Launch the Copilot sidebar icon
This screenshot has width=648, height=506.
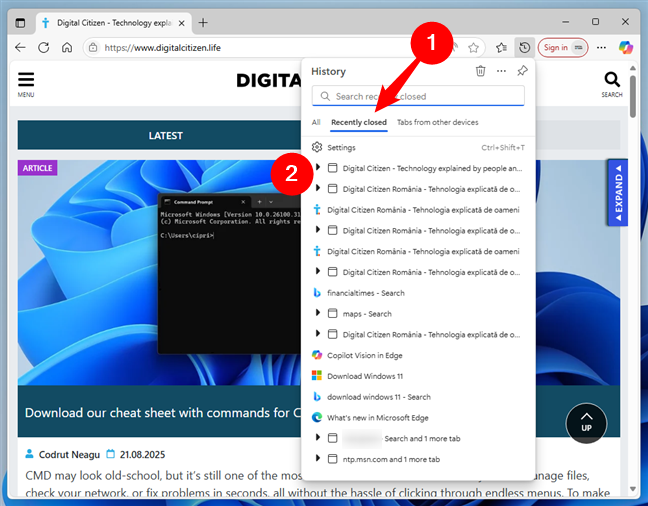(x=626, y=48)
